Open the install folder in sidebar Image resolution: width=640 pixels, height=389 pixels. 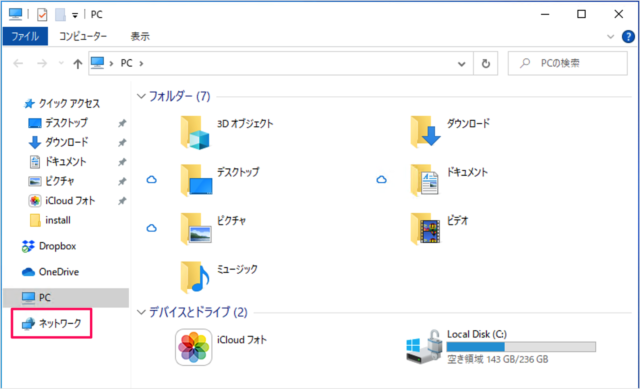(50, 220)
